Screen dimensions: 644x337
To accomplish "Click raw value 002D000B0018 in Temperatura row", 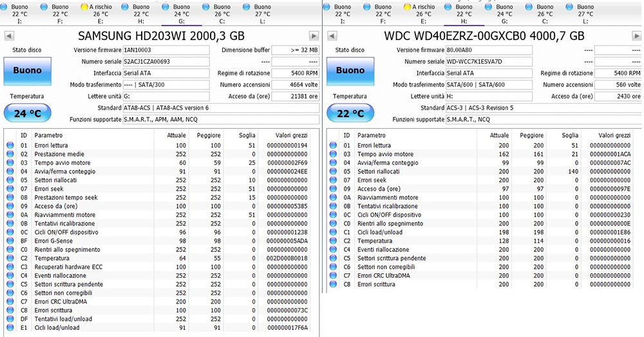I will (x=287, y=258).
